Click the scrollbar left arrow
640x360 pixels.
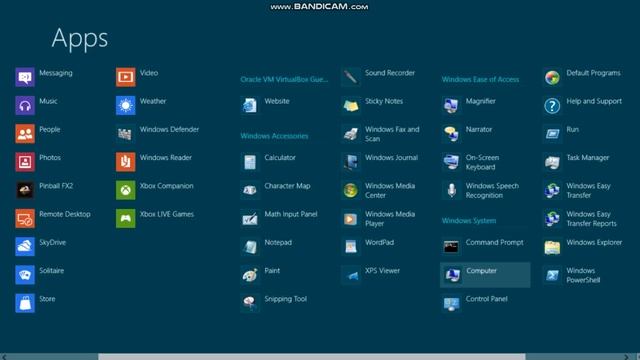tap(4, 357)
